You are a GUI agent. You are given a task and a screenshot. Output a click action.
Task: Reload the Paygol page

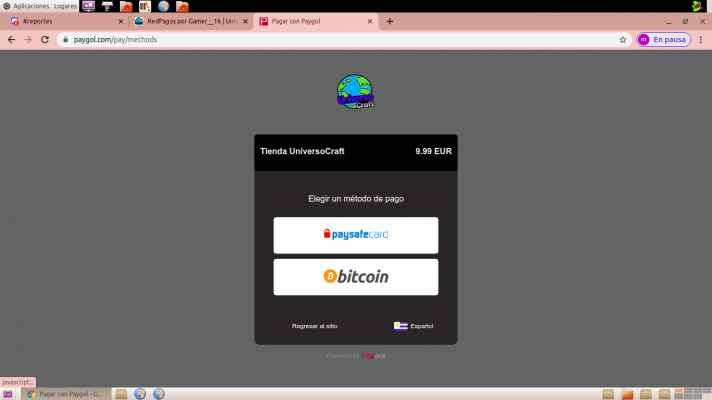44,40
